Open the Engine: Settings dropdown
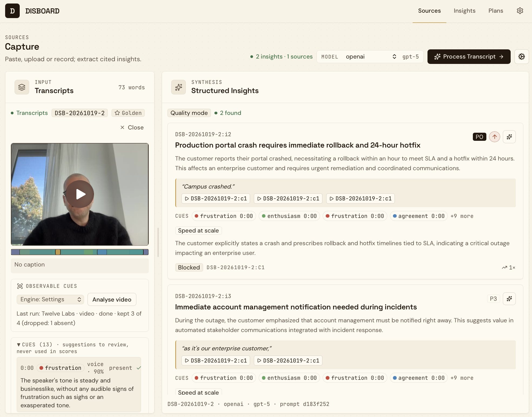532x417 pixels. [x=50, y=299]
